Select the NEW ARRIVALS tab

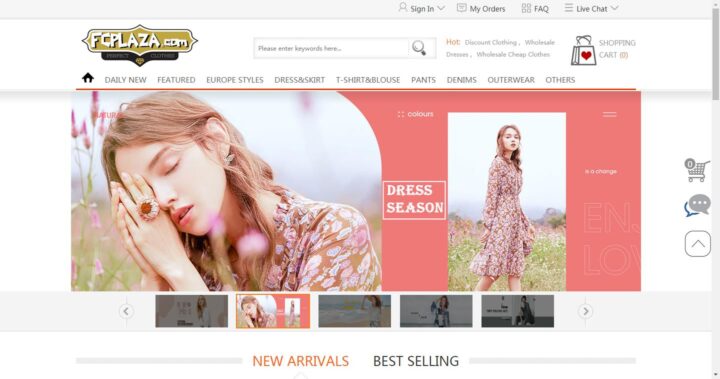(x=300, y=361)
